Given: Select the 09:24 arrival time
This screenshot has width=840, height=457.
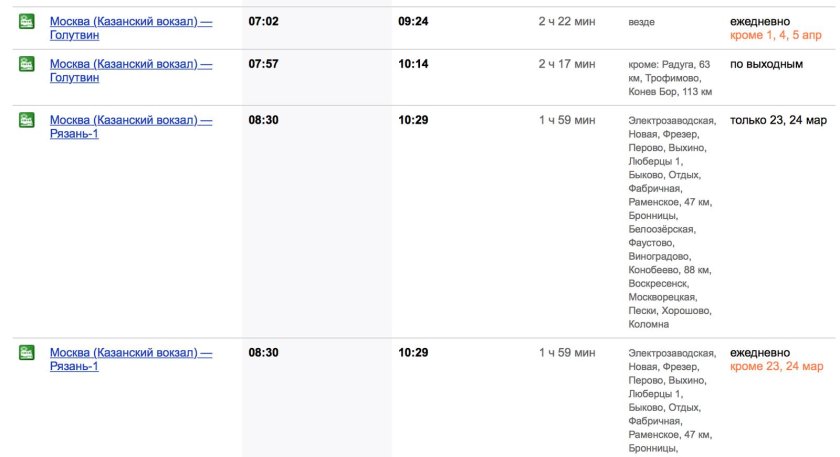Looking at the screenshot, I should pos(412,21).
